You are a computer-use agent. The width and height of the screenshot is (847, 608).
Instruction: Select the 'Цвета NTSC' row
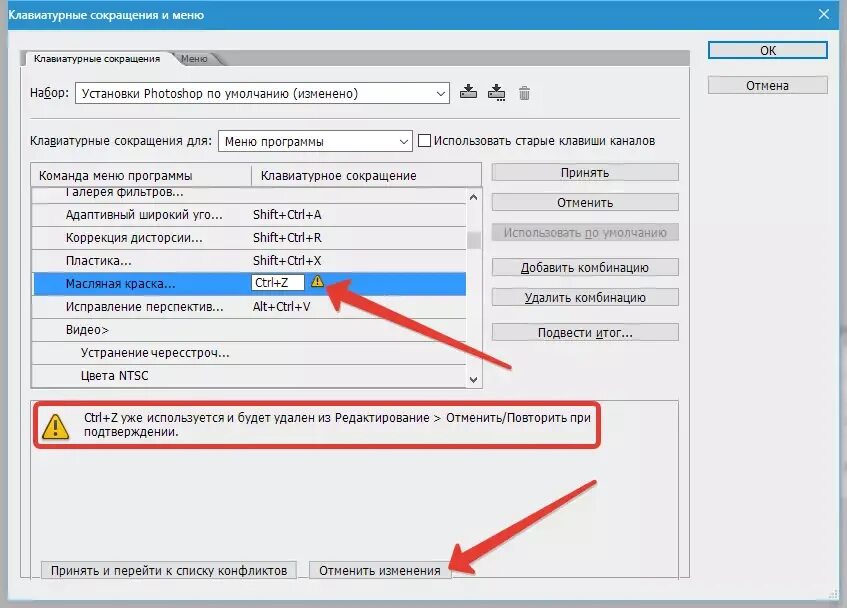[x=249, y=376]
